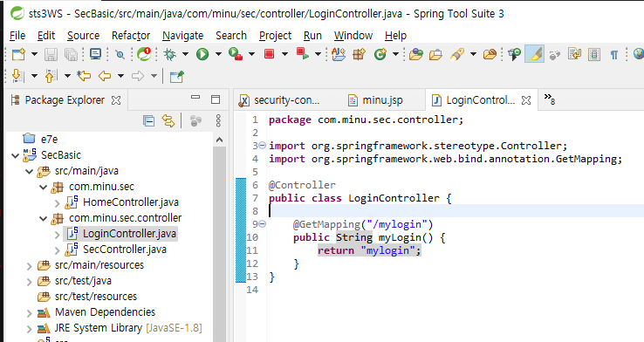Expand JRE System Library node
The image size is (644, 342).
(x=29, y=329)
